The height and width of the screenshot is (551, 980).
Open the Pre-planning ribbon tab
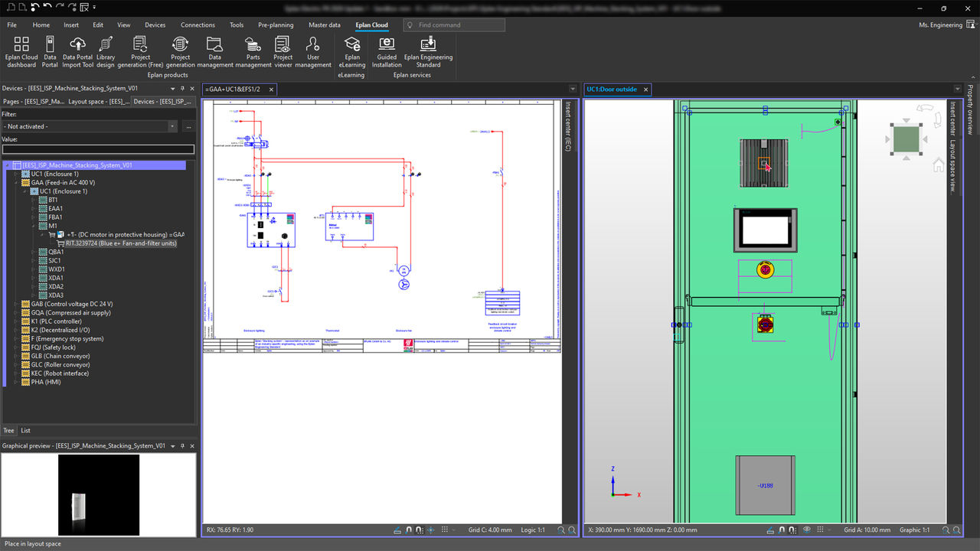276,25
